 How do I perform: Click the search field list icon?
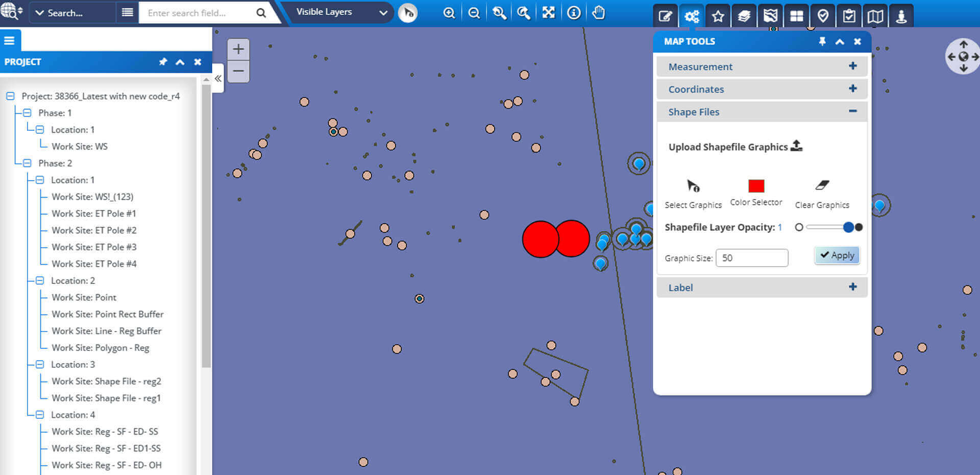(x=128, y=12)
